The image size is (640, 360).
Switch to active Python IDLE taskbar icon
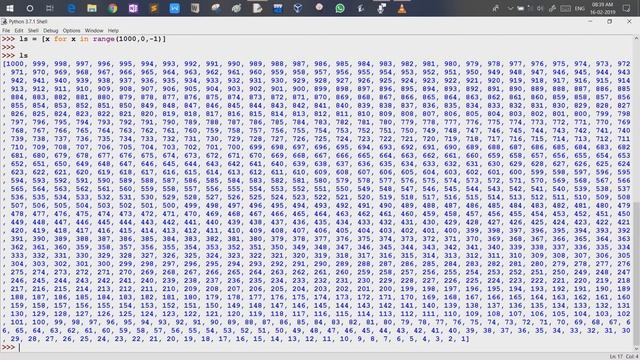point(257,8)
